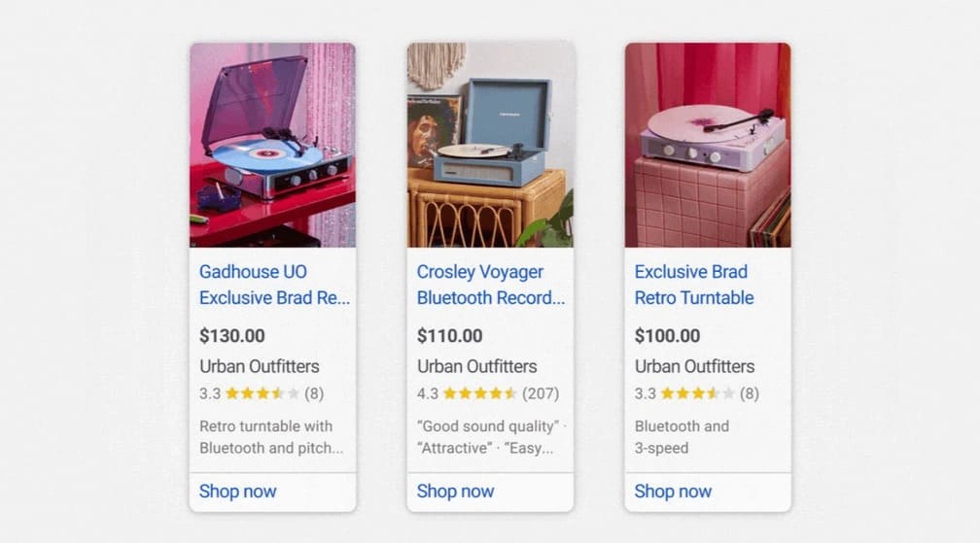Select the pink-tiled Brad Retro Turntable photo
The image size is (980, 543).
click(708, 144)
